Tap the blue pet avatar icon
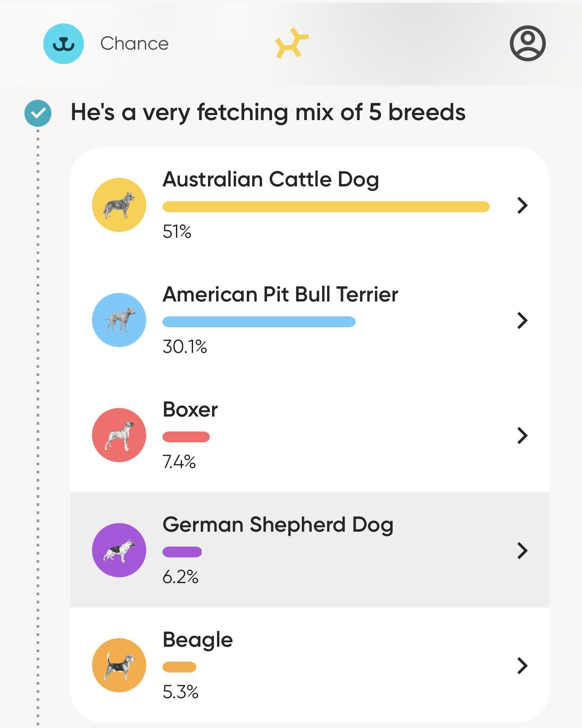The image size is (582, 728). coord(64,44)
